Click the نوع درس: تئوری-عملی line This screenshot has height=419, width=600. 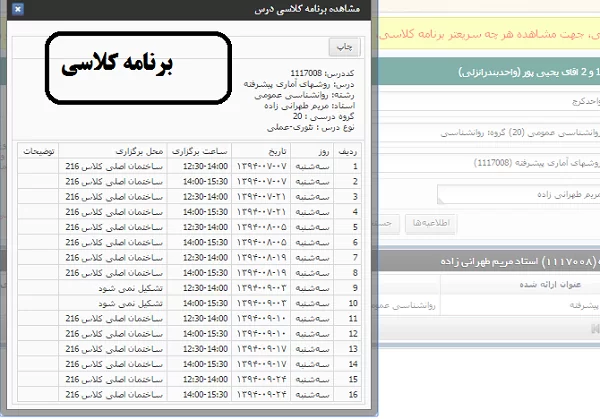310,127
